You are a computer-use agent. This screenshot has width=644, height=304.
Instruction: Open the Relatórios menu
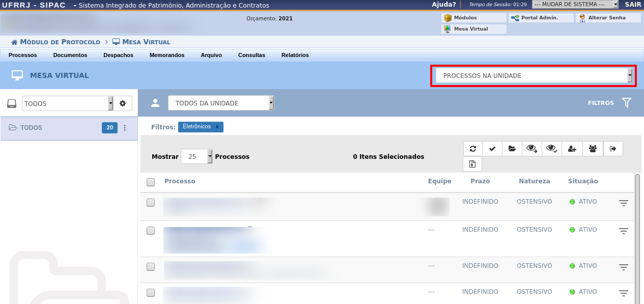click(295, 55)
